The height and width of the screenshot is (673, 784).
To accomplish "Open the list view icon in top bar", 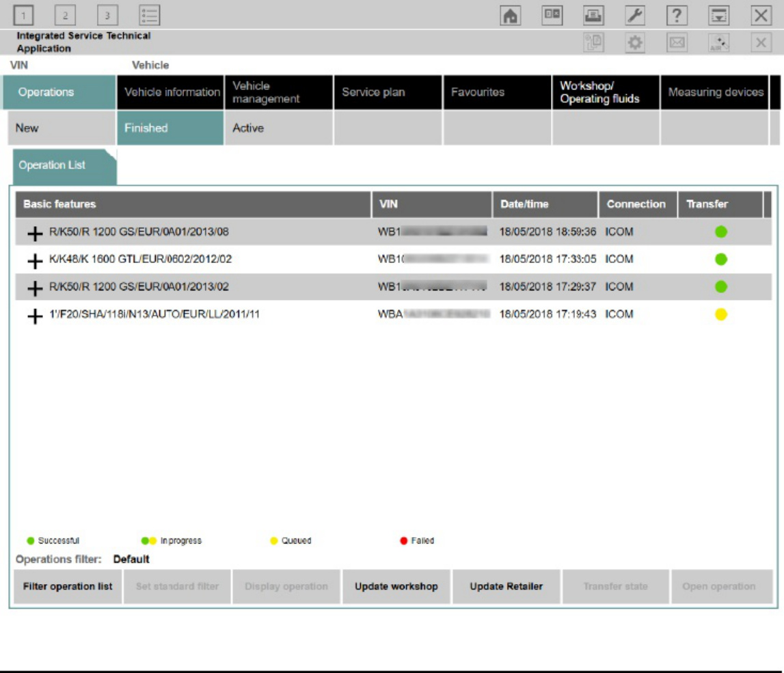I will 150,15.
